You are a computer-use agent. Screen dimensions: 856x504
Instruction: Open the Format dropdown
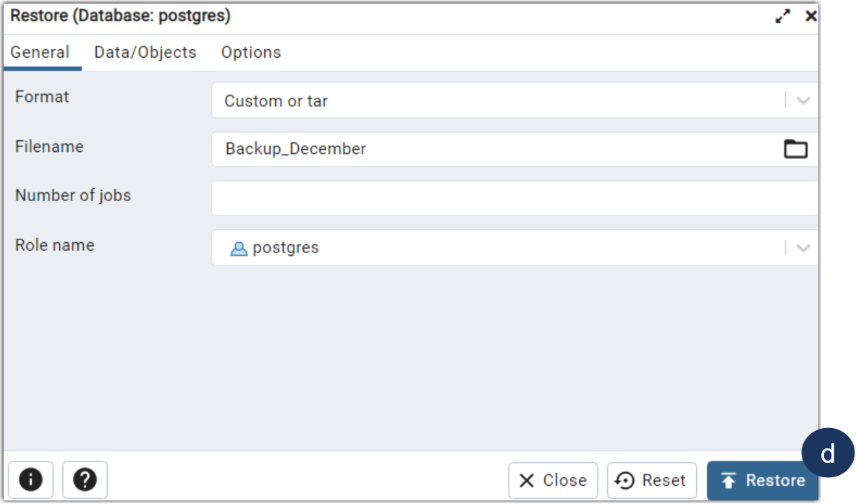[802, 101]
